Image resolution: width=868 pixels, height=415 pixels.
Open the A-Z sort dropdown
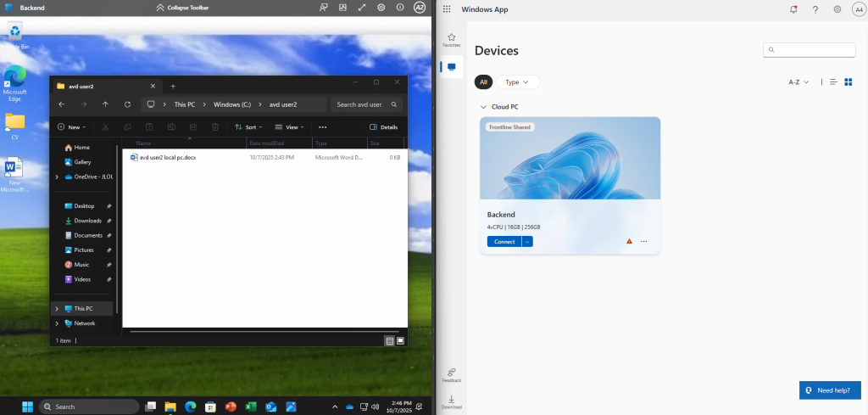tap(798, 82)
